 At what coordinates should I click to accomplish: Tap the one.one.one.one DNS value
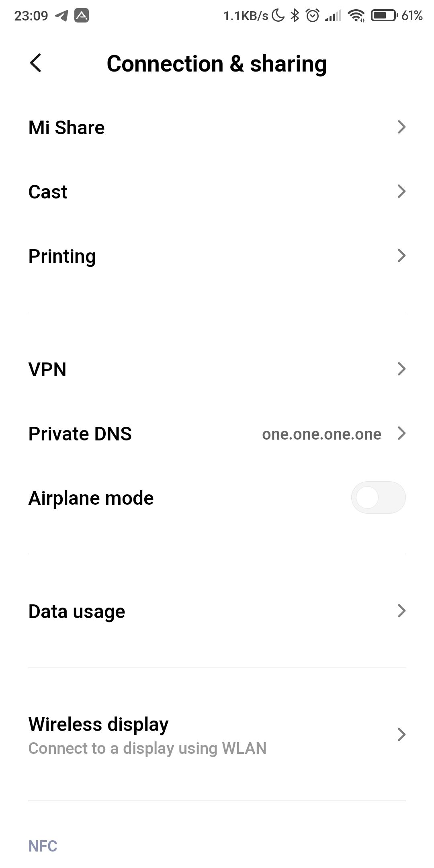point(321,434)
